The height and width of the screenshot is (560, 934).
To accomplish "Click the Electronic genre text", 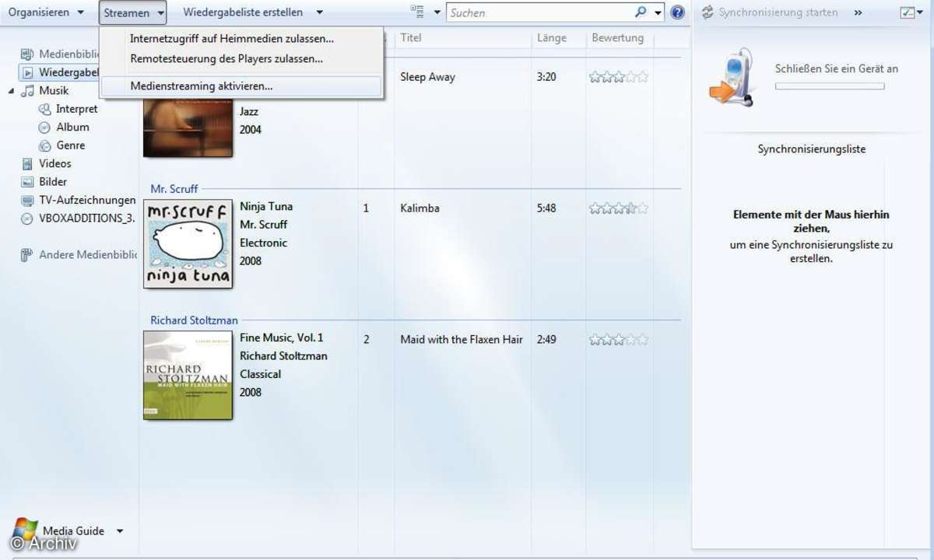I will click(264, 243).
